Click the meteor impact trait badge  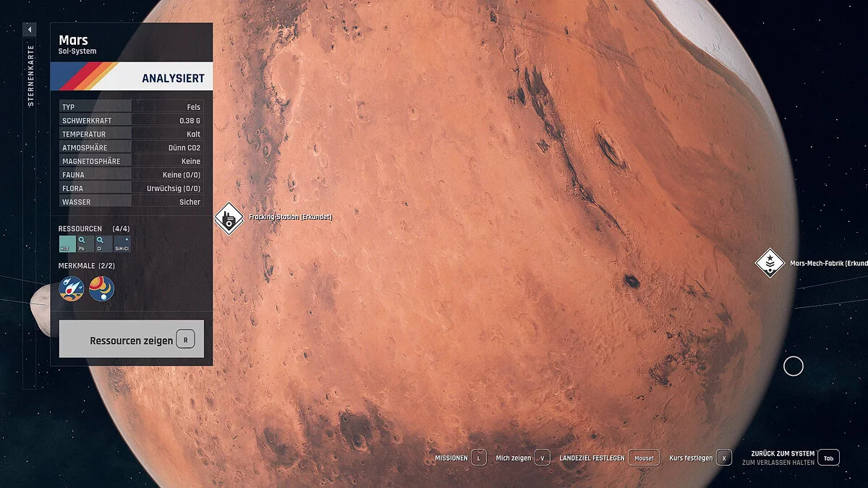(x=72, y=289)
